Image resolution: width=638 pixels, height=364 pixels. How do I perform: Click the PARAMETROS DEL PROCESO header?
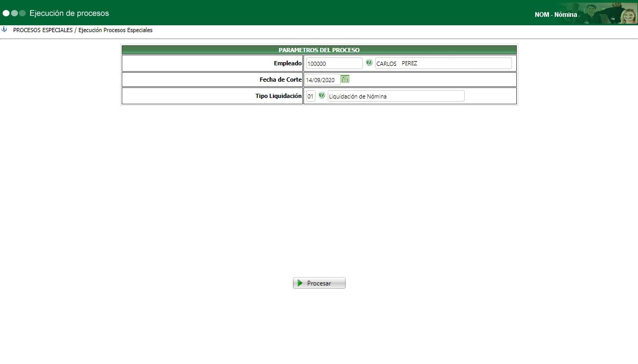[319, 50]
